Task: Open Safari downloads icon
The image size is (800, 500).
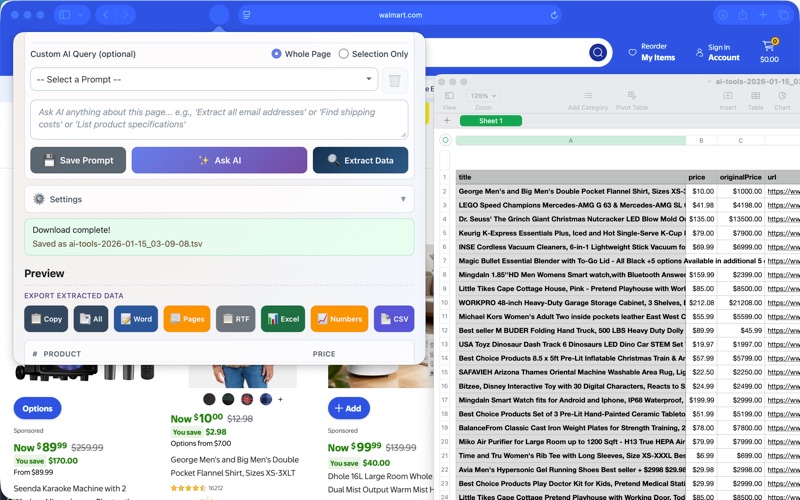Action: pyautogui.click(x=723, y=15)
